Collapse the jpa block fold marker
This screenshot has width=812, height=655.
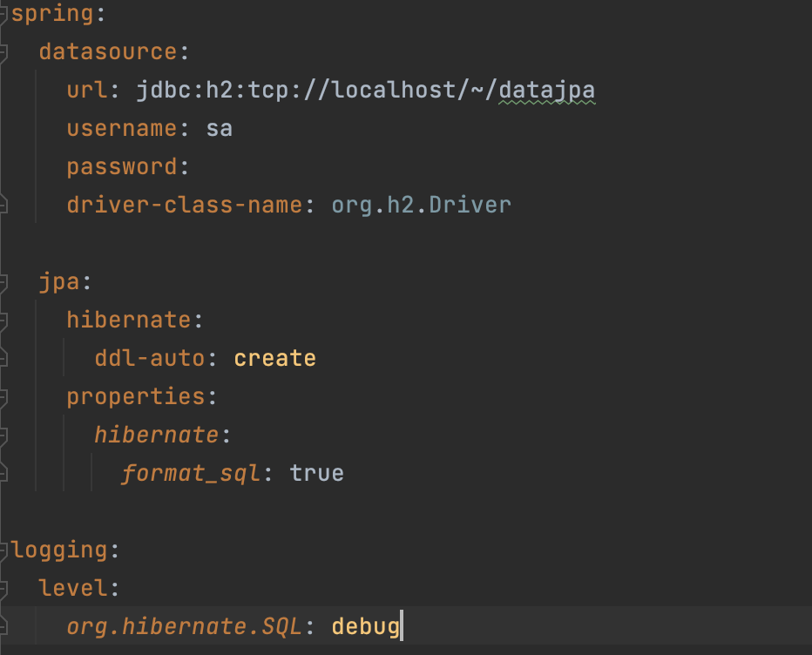(3, 282)
